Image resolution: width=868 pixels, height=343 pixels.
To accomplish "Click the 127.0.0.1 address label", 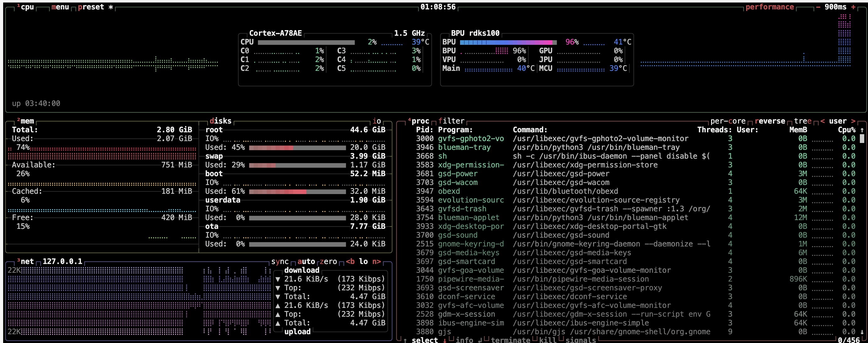I will pyautogui.click(x=62, y=261).
